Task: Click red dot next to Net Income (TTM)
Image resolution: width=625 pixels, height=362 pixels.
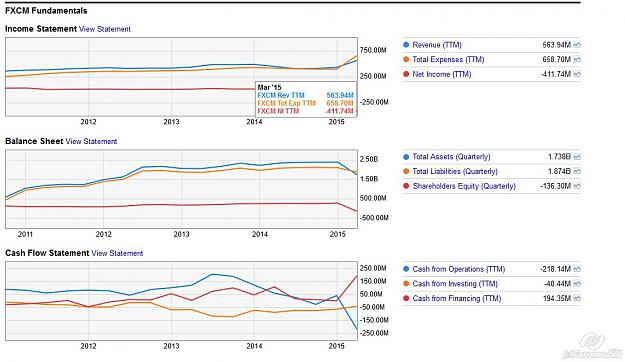Action: (406, 74)
